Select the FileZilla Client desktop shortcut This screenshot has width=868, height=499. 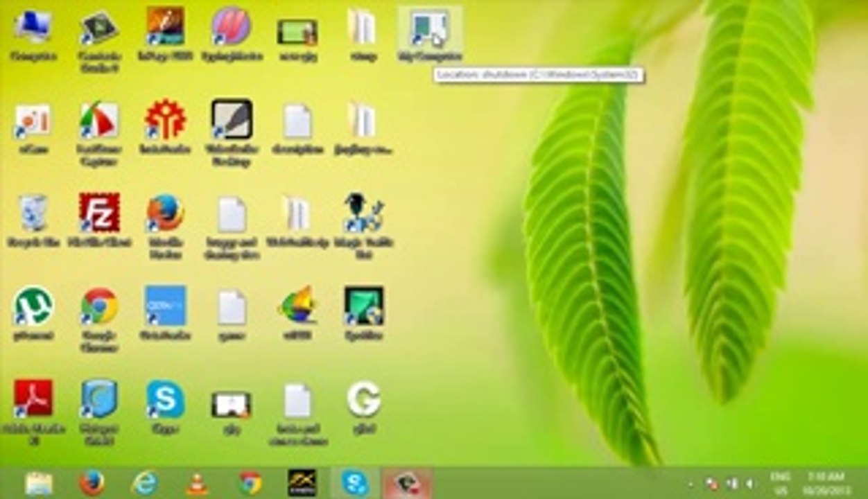coord(99,212)
